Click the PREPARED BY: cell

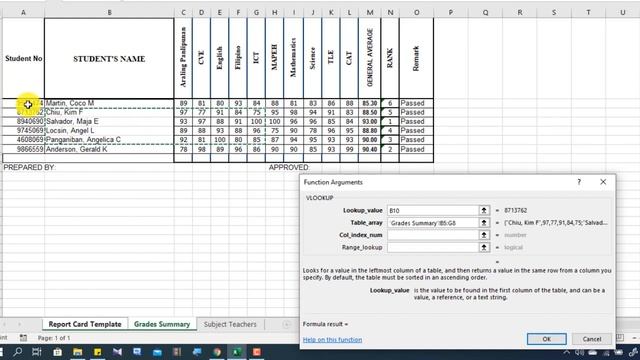pos(29,167)
